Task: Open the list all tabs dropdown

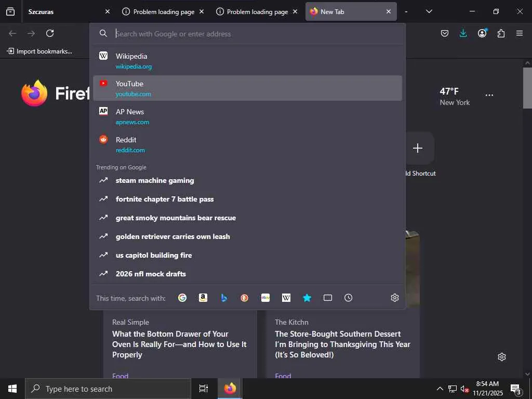Action: tap(429, 11)
